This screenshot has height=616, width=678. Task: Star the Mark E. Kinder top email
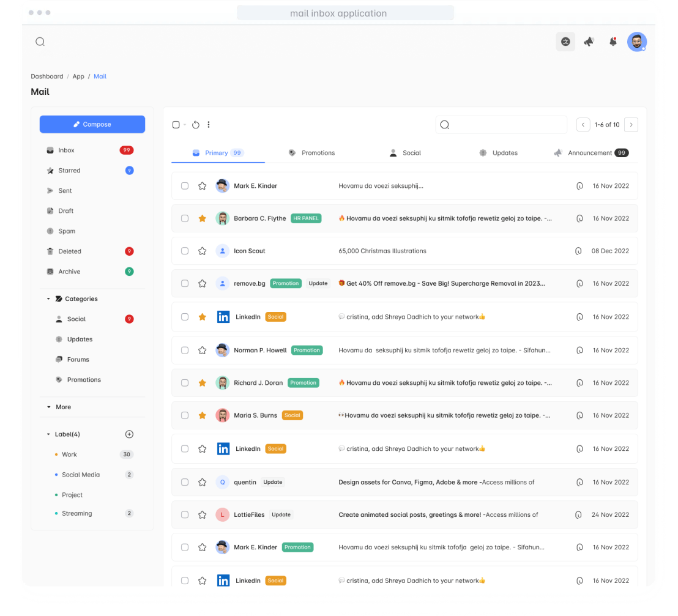202,186
